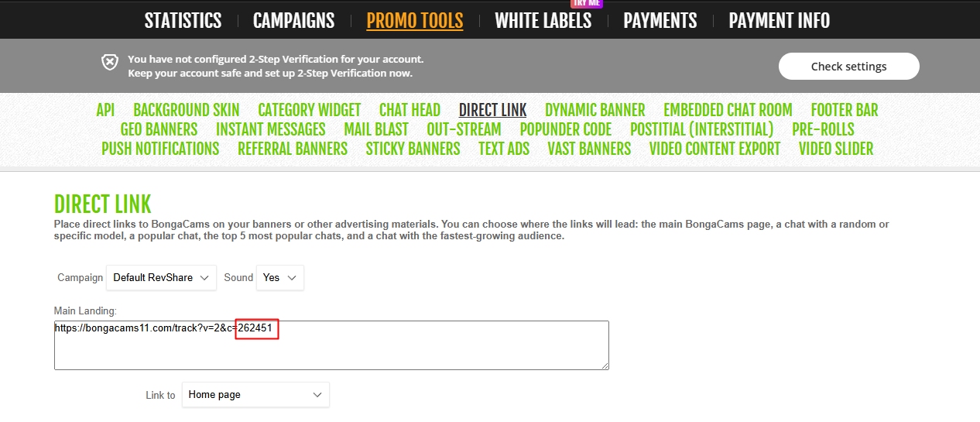Select the Geo Banners link
Image resolution: width=980 pixels, height=422 pixels.
pyautogui.click(x=159, y=129)
